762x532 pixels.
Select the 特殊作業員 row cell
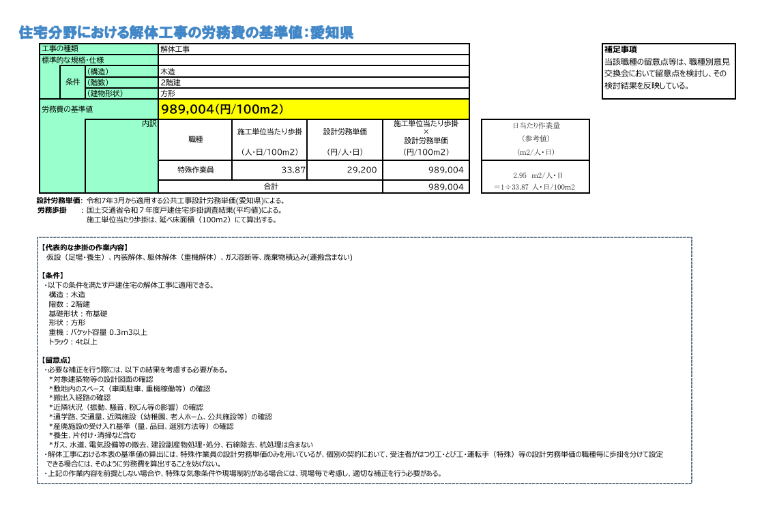(196, 170)
